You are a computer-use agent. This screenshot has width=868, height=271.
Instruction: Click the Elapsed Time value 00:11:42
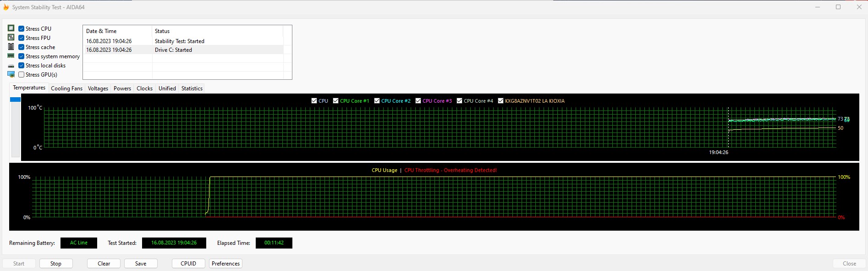coord(274,243)
